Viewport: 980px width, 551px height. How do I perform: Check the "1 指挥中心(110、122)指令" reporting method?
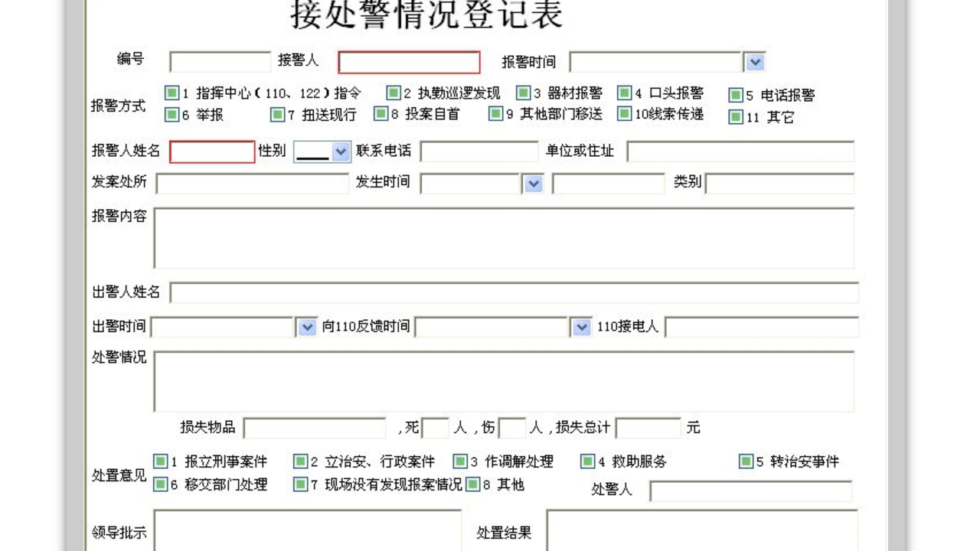tap(170, 92)
